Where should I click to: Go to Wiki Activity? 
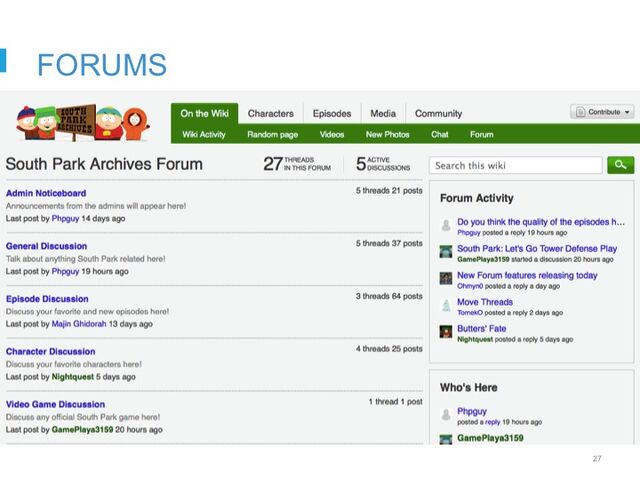(204, 134)
